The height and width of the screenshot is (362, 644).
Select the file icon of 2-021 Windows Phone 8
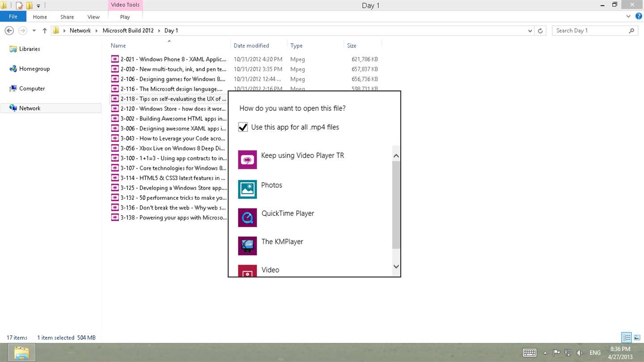[115, 59]
